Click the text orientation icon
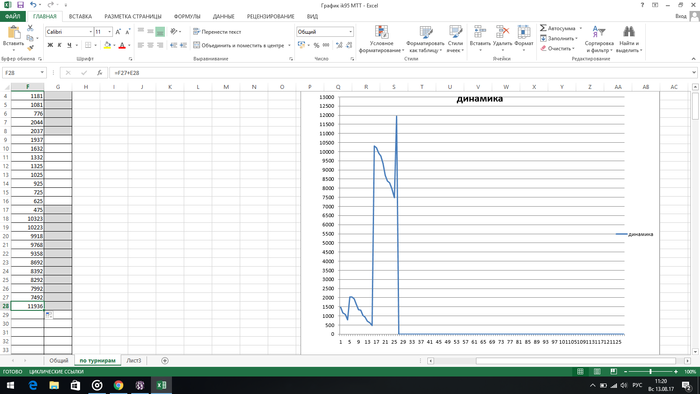The width and height of the screenshot is (700, 394). [x=174, y=32]
